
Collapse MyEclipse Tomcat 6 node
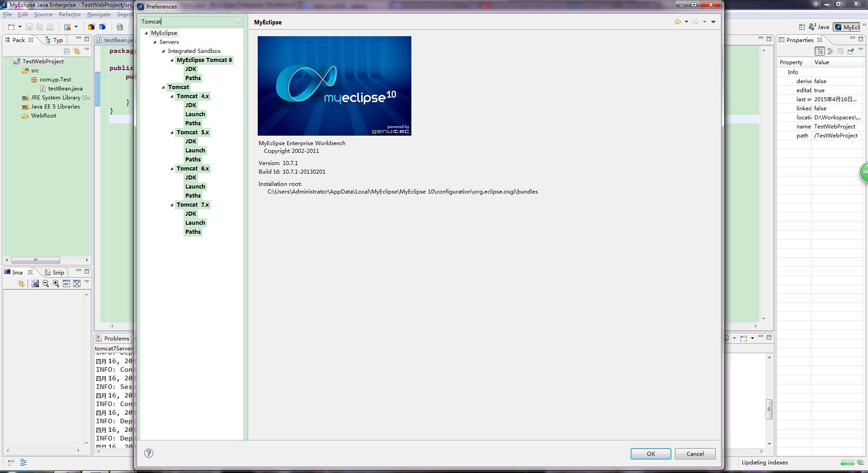(172, 60)
